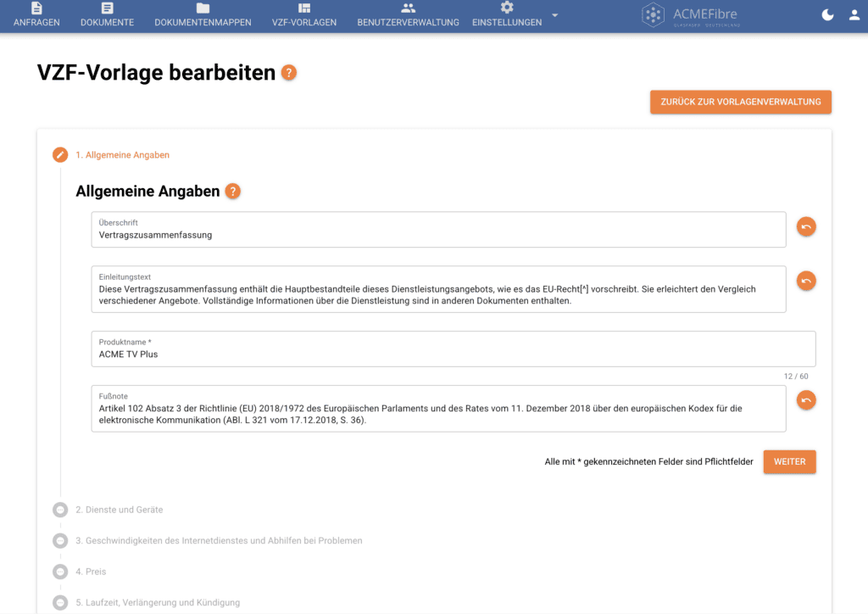Click the ACMEFibre logo
The width and height of the screenshot is (868, 614).
click(x=691, y=15)
